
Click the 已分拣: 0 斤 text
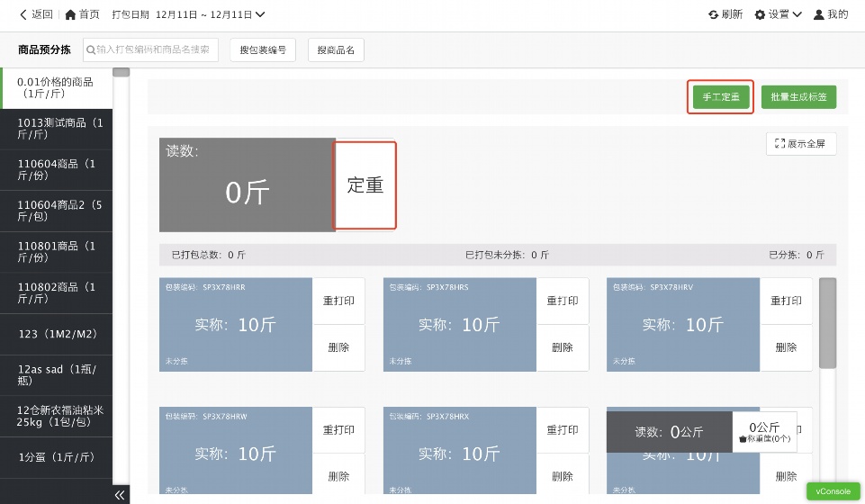tap(796, 255)
